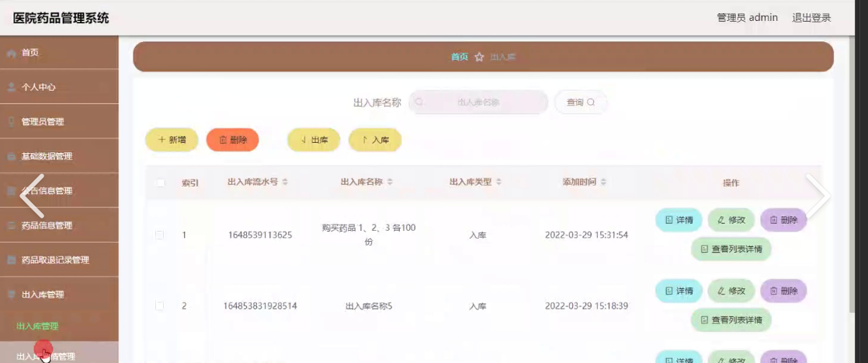868x363 pixels.
Task: Open 个人中心 in the sidebar
Action: (x=59, y=87)
